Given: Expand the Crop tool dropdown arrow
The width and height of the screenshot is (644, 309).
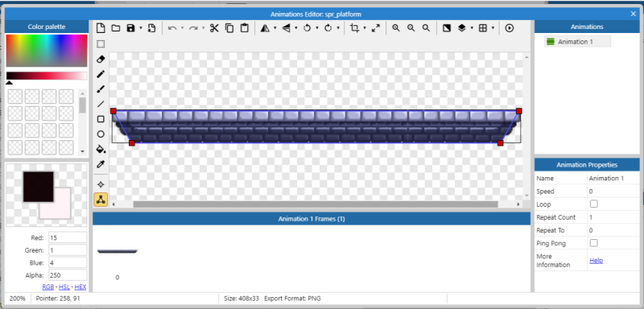Looking at the screenshot, I should (x=365, y=28).
